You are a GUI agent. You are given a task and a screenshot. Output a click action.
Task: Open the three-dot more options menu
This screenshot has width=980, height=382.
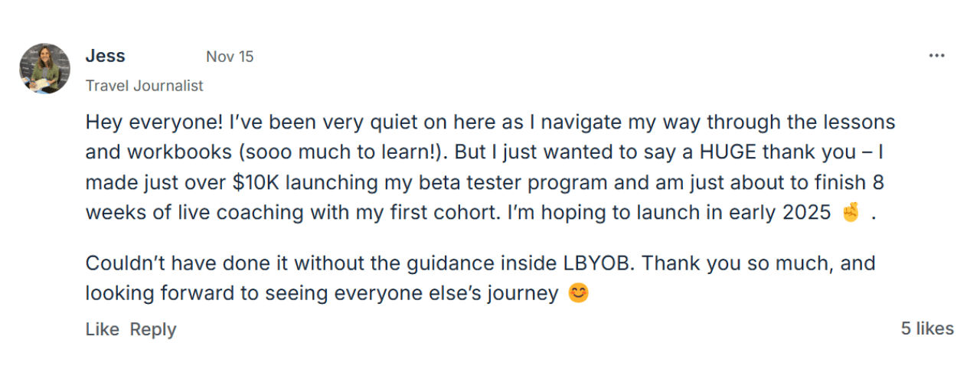tap(936, 56)
